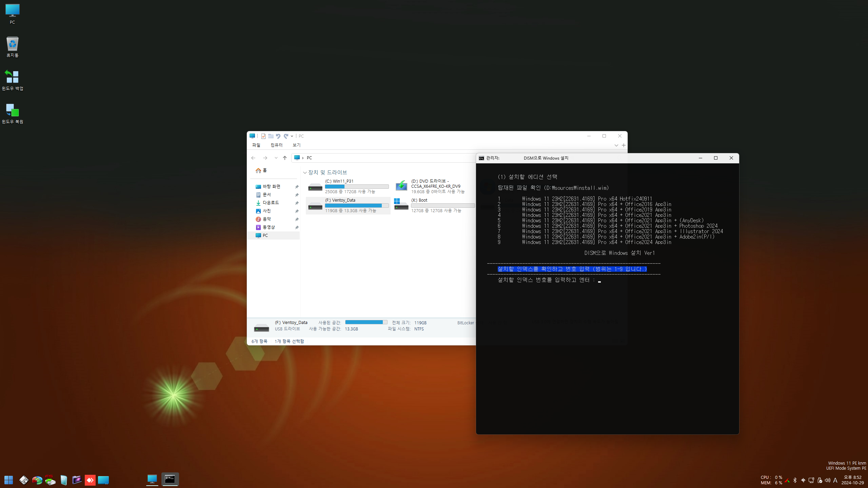Screen dimensions: 868x488
Task: Go forward in Explorer navigation
Action: pyautogui.click(x=265, y=158)
